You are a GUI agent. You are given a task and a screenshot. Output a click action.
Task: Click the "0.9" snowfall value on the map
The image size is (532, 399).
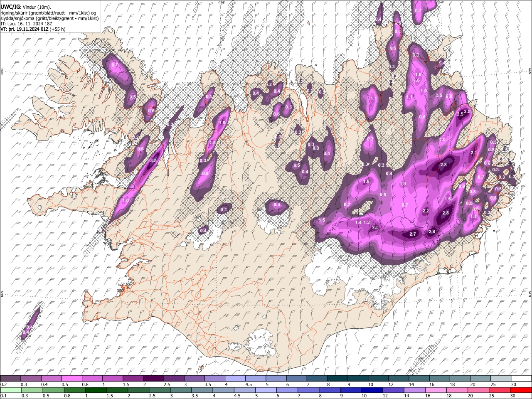point(462,187)
